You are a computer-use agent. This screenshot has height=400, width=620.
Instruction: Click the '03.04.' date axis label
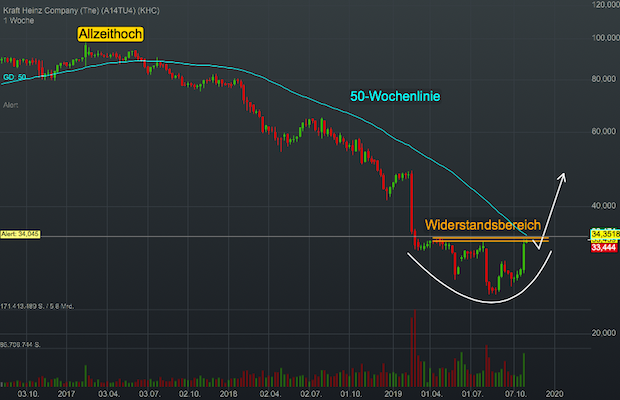click(x=109, y=394)
